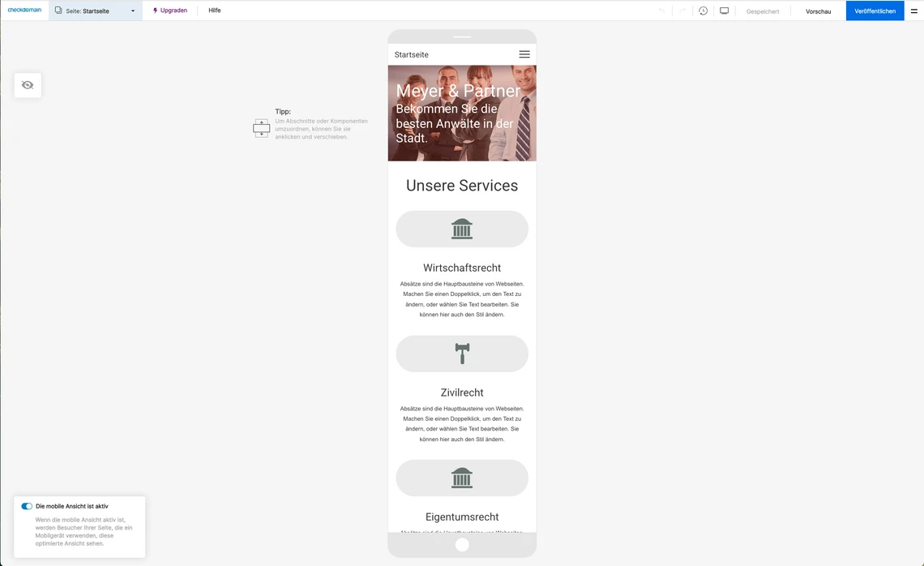Open the Seite: Startseite page dropdown

pos(96,11)
